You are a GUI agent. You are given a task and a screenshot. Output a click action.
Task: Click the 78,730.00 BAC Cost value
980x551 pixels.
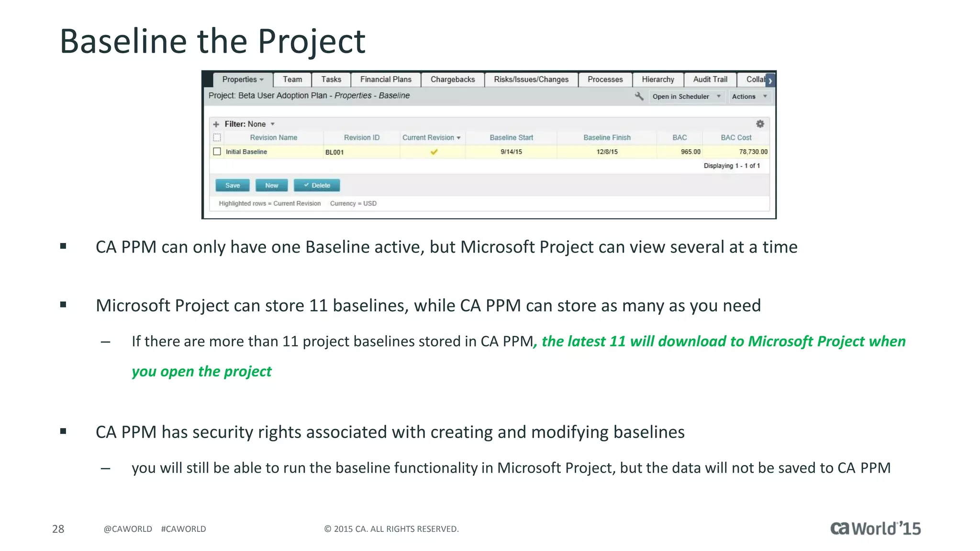pyautogui.click(x=753, y=152)
